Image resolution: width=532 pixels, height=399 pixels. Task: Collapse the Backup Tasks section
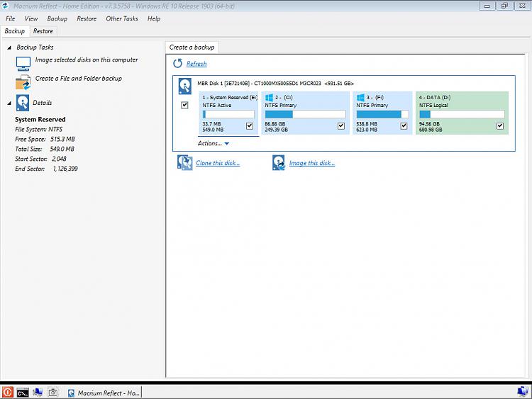point(9,47)
